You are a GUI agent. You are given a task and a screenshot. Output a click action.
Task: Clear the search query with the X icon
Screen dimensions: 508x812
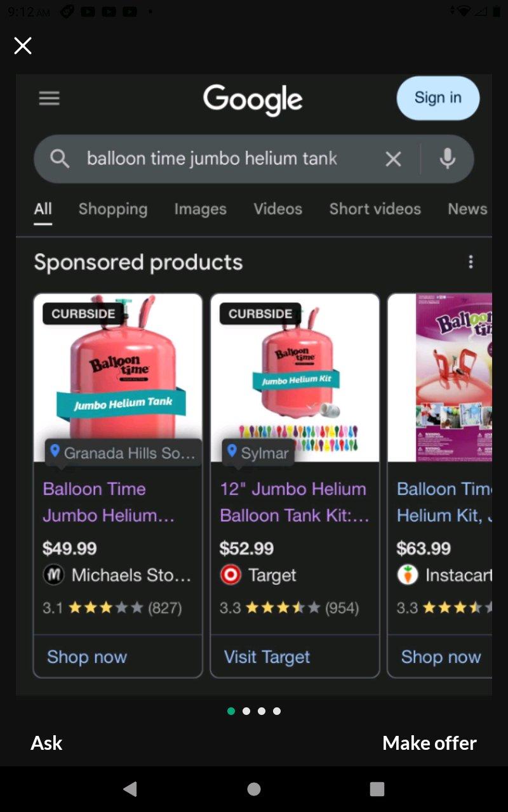[392, 159]
